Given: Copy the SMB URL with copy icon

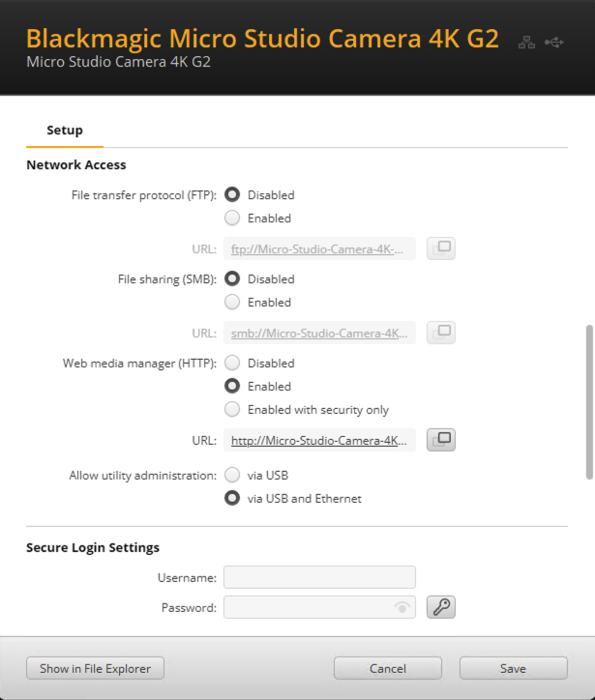Looking at the screenshot, I should tap(441, 333).
